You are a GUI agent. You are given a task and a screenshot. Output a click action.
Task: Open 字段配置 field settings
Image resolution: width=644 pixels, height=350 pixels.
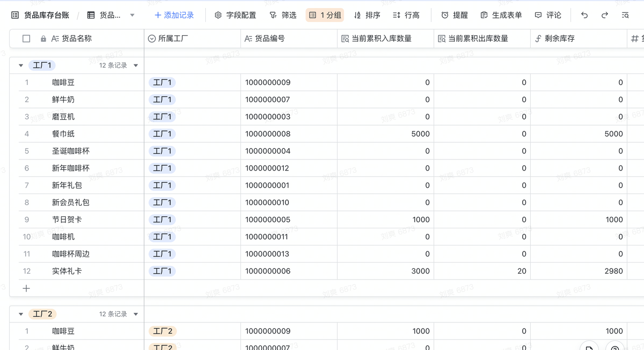235,15
